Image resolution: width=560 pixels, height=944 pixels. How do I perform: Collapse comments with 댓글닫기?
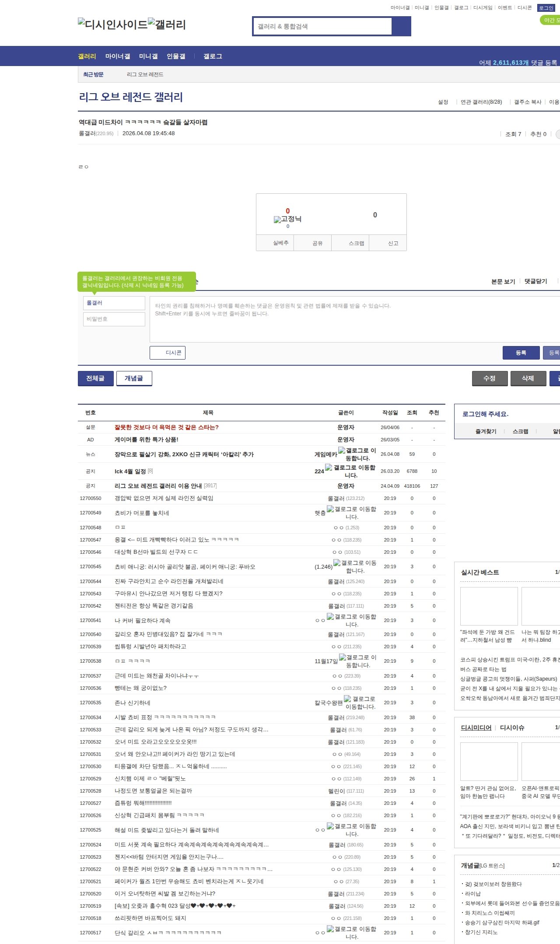pyautogui.click(x=535, y=281)
